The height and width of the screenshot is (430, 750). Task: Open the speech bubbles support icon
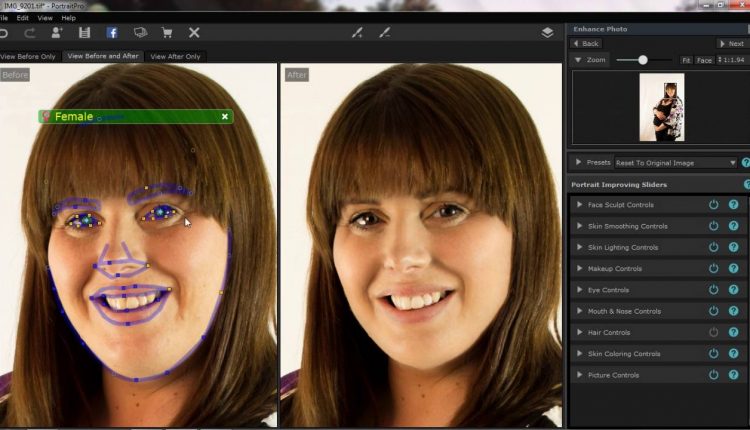coord(140,33)
